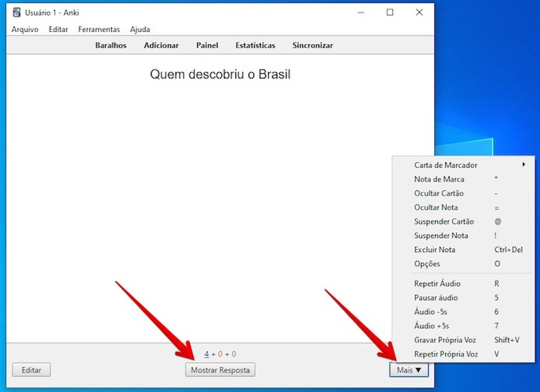Open the Mais dropdown menu
Image resolution: width=540 pixels, height=392 pixels.
[408, 370]
